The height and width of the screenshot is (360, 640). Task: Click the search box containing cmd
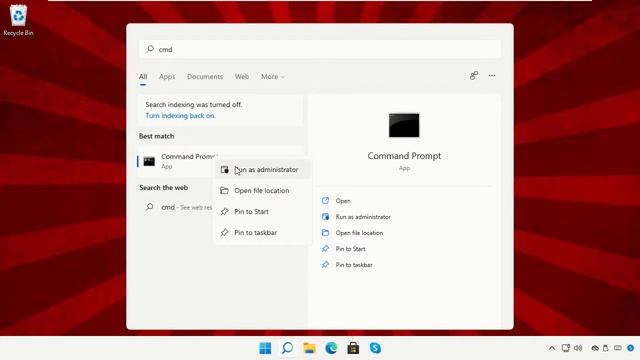coord(320,49)
